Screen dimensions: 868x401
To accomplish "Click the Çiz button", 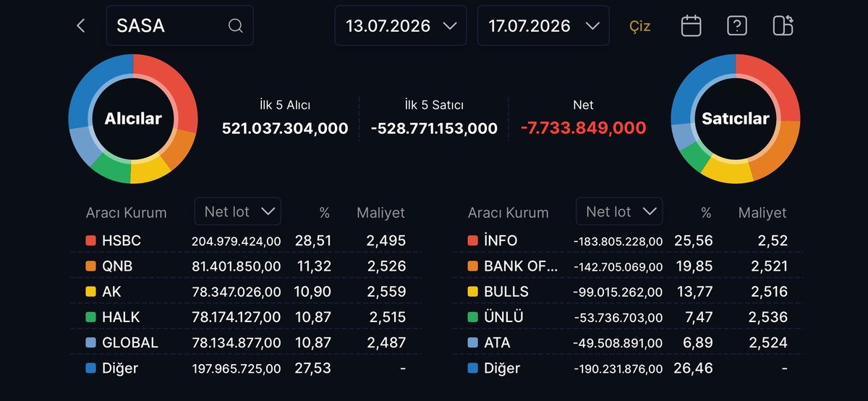I will click(x=640, y=27).
